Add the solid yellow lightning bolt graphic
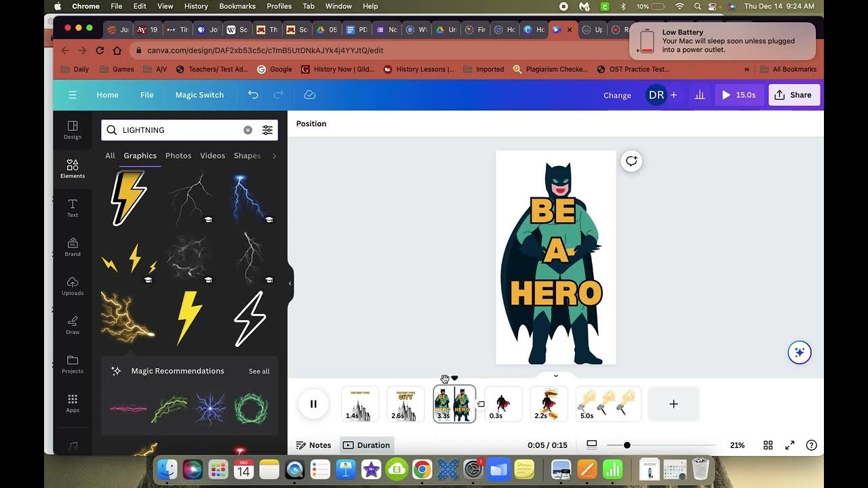The image size is (868, 488). (x=189, y=319)
